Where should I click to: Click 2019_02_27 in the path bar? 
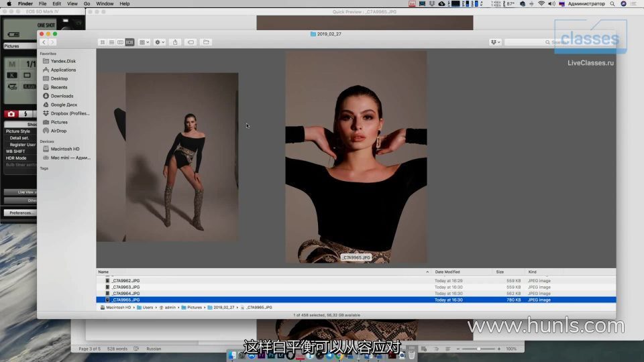tap(221, 308)
